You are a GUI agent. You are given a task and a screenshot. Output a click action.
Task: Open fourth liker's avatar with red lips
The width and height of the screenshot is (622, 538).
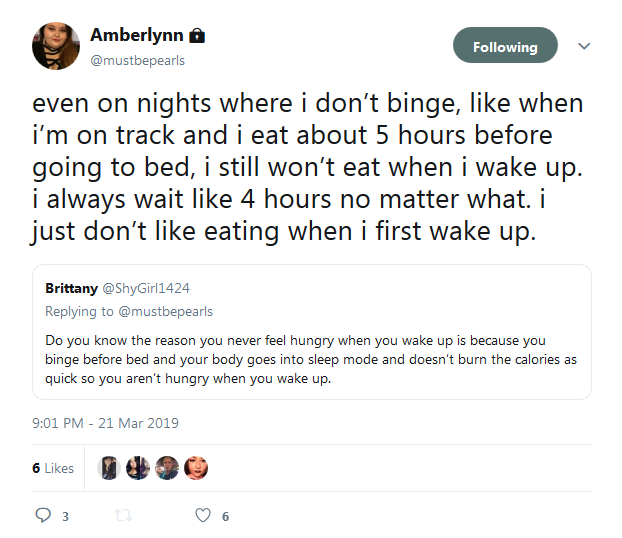click(x=196, y=468)
